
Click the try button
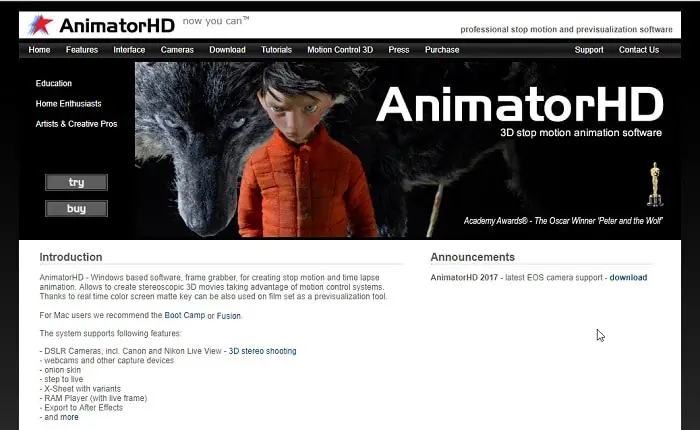tap(76, 182)
